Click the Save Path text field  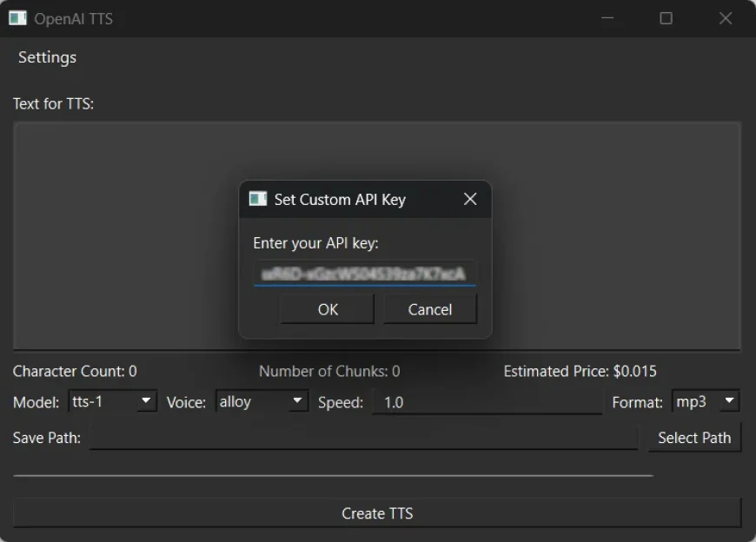[x=363, y=438]
